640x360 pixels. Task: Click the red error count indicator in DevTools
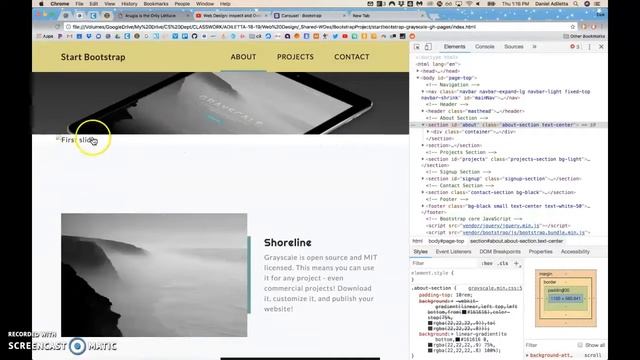[575, 47]
